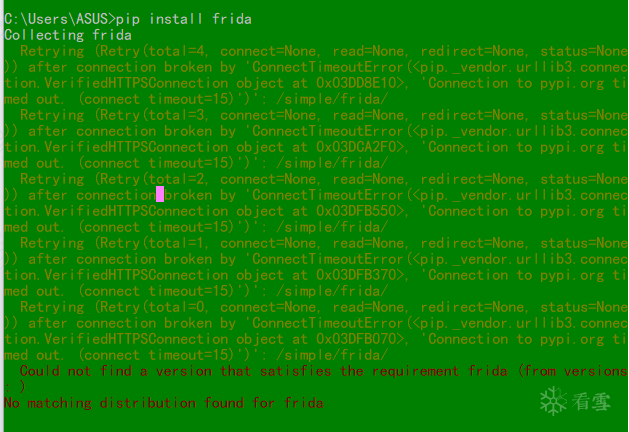Click the C:\Users\ASUS> prompt
The height and width of the screenshot is (432, 629).
(x=59, y=19)
